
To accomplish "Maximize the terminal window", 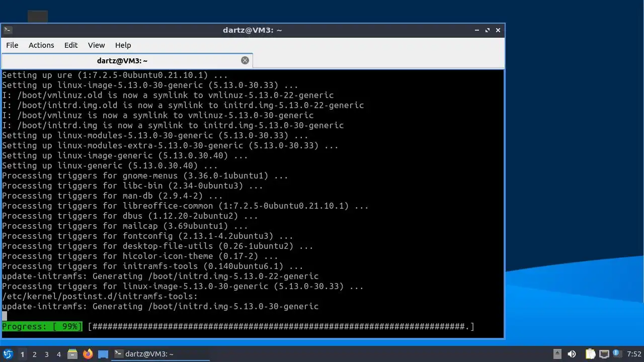I will click(488, 30).
